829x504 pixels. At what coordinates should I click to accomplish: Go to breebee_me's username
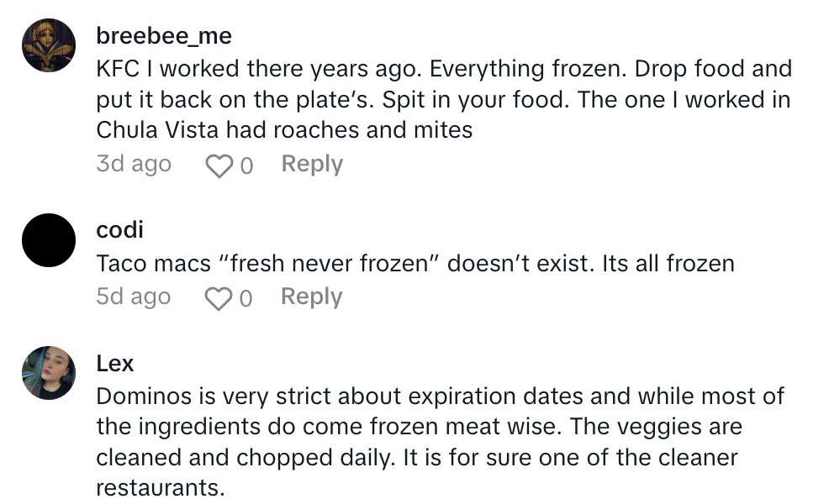click(x=164, y=36)
